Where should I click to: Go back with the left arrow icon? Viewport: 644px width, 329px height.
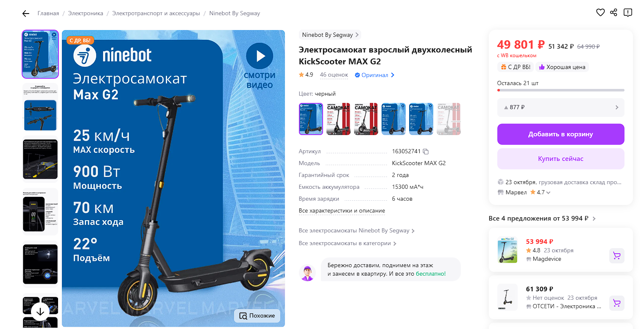[26, 14]
